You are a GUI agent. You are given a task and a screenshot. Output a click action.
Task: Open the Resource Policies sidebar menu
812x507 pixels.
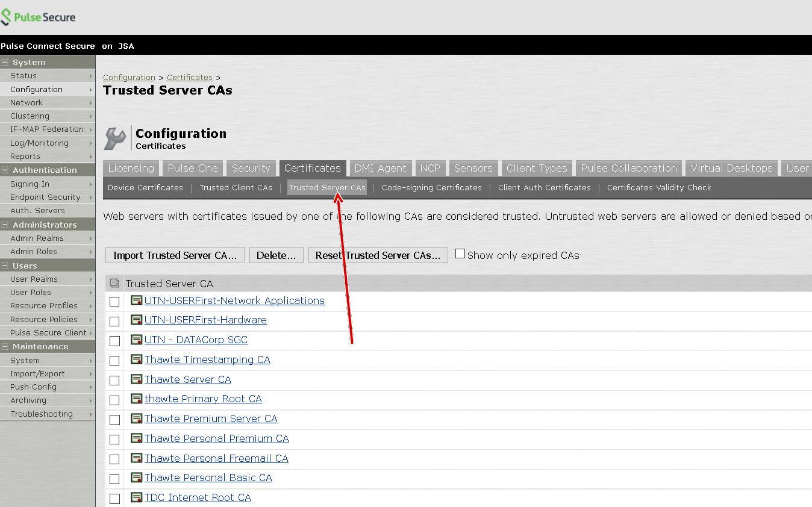pos(48,319)
